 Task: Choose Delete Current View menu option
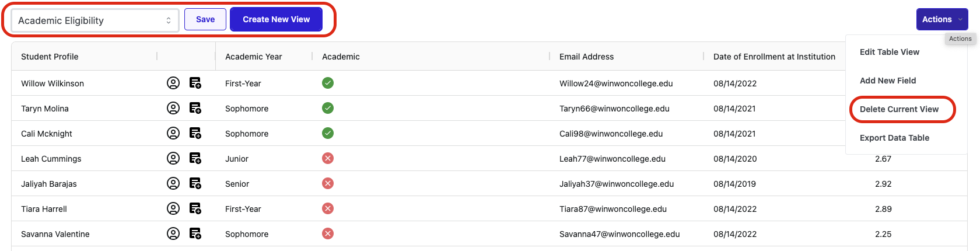point(899,109)
